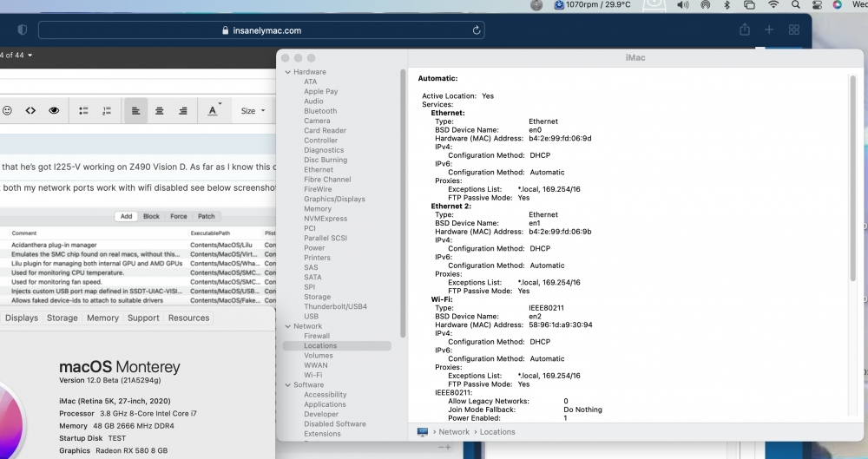Click the fan speed monitor menu bar item

coord(592,5)
